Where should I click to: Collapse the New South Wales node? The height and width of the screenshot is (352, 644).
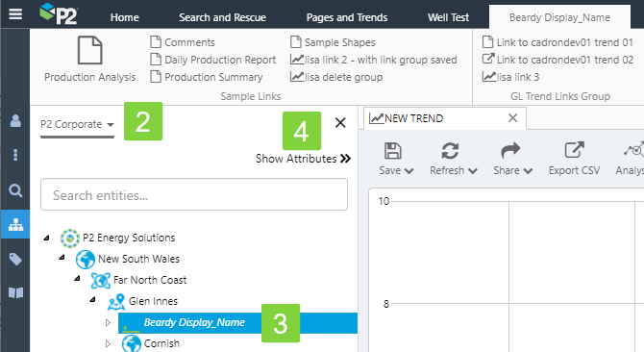(x=62, y=258)
